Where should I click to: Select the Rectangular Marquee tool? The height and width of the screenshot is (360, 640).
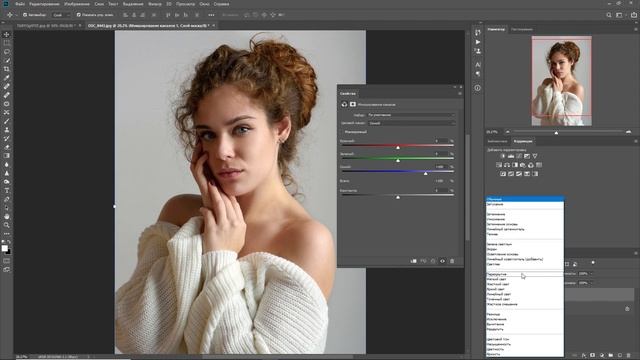click(7, 43)
